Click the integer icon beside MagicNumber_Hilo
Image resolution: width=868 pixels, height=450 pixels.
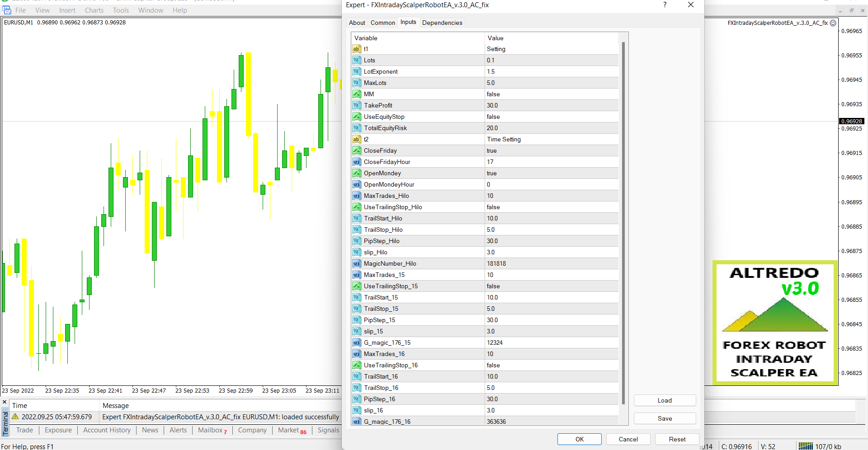tap(356, 263)
